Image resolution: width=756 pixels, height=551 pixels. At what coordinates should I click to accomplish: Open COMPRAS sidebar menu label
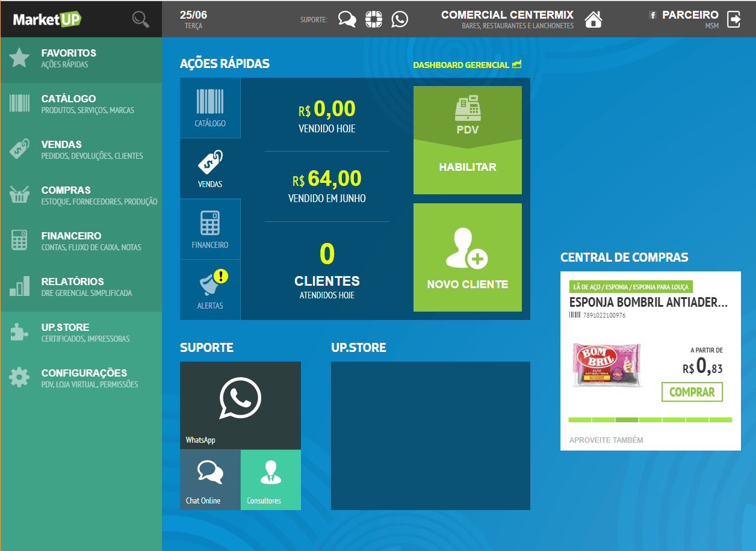click(66, 190)
